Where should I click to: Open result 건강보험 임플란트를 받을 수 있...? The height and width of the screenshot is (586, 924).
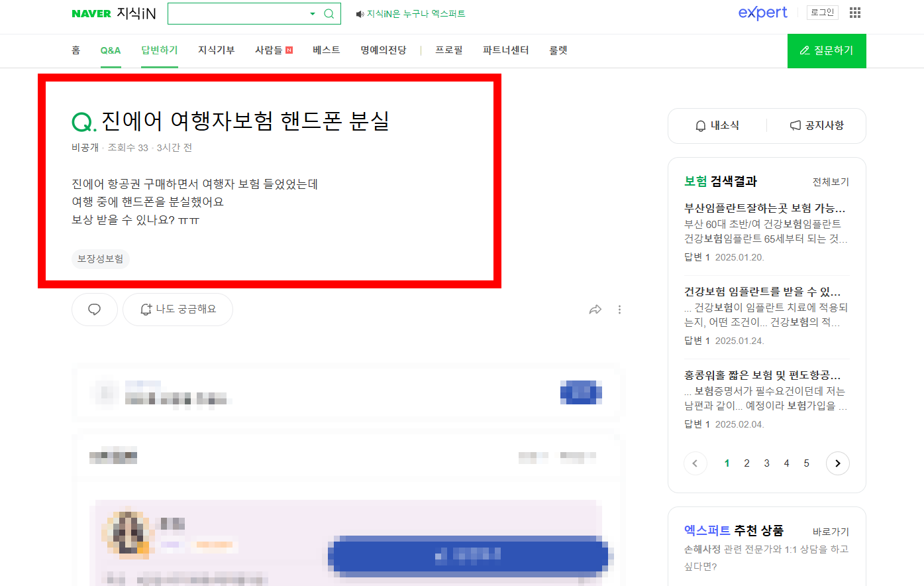coord(762,292)
